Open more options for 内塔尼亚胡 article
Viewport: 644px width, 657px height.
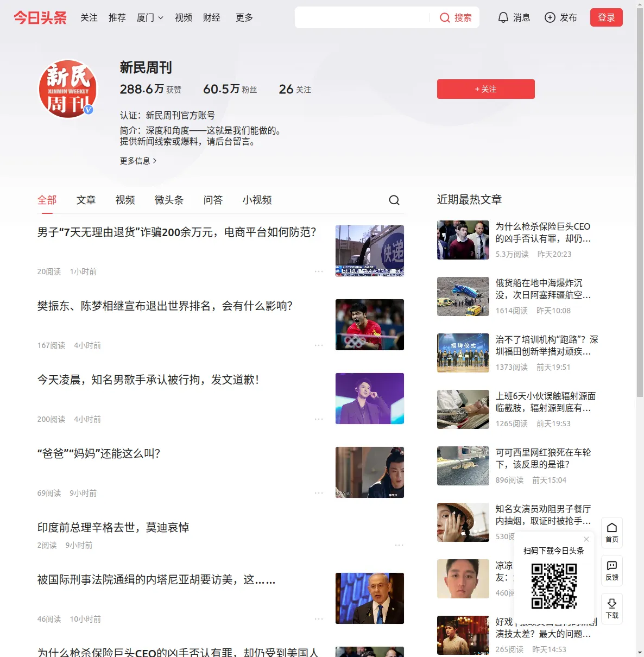click(x=319, y=619)
